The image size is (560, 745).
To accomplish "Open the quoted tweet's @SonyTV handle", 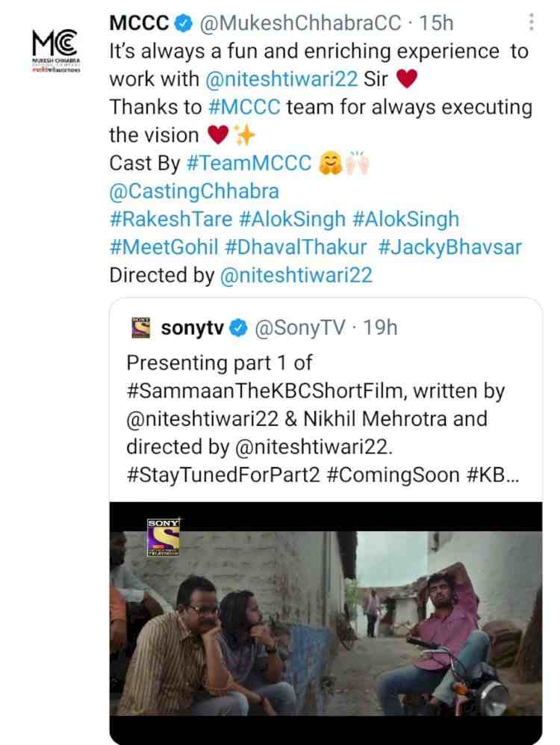I will pyautogui.click(x=301, y=328).
